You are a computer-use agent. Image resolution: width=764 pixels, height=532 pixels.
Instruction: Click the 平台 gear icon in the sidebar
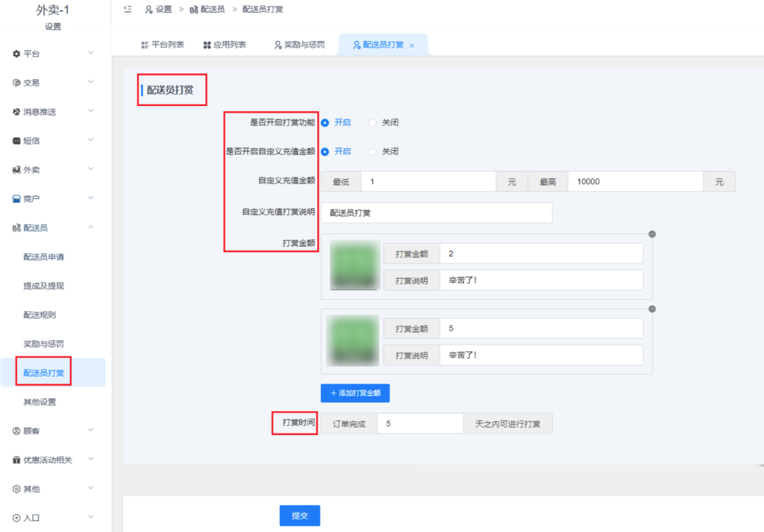16,54
